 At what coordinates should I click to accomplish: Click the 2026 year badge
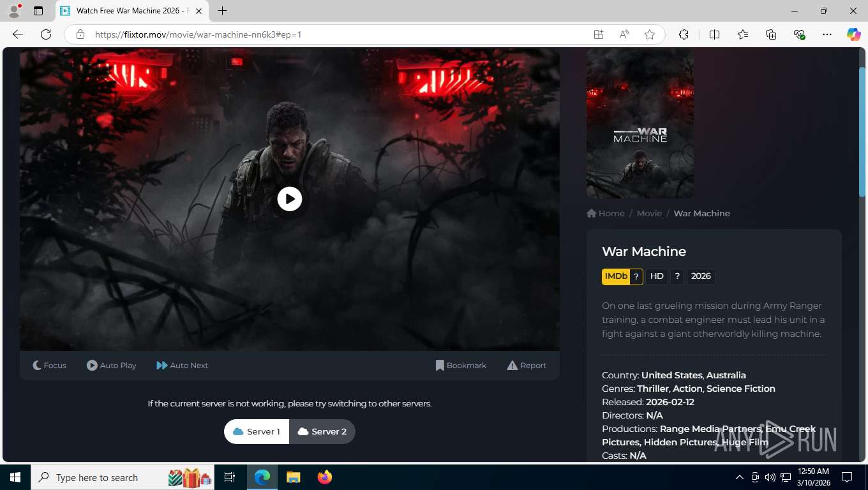tap(701, 276)
